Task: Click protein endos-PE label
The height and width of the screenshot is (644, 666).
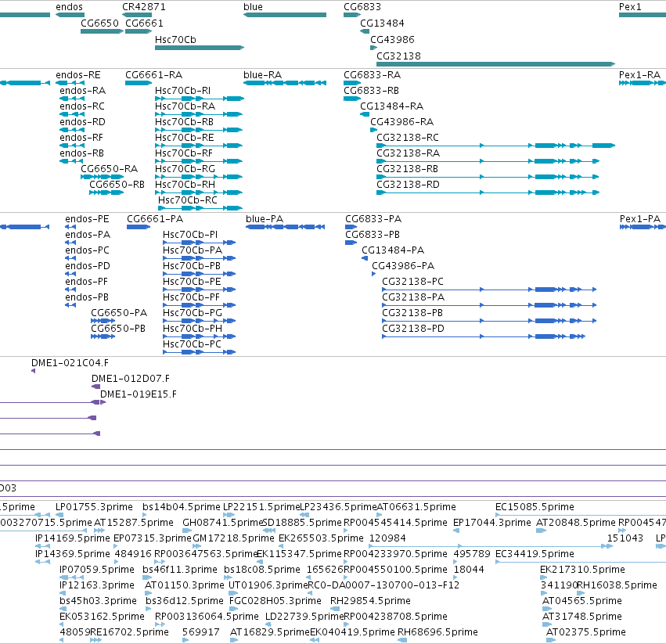Action: pos(87,219)
